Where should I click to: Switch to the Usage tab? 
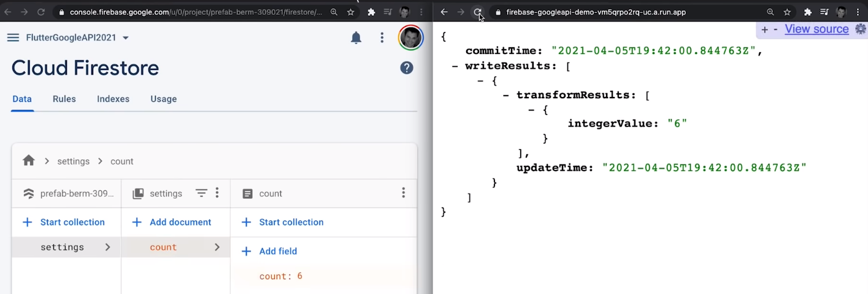tap(164, 99)
